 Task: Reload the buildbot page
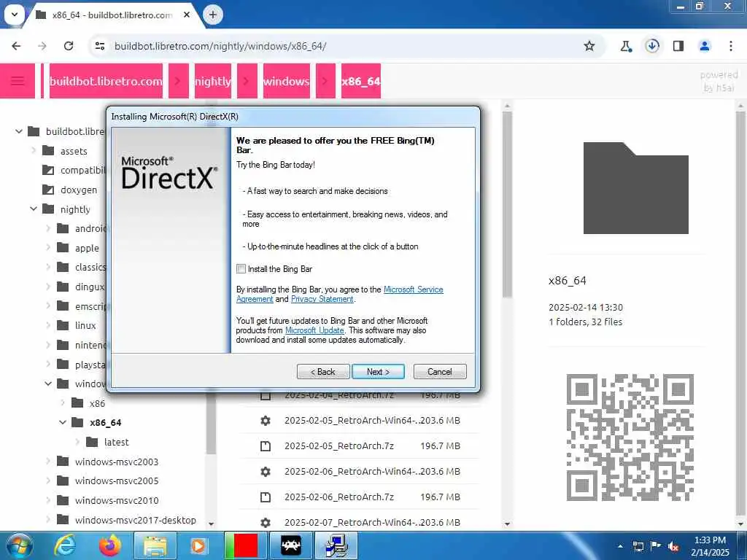[x=69, y=46]
